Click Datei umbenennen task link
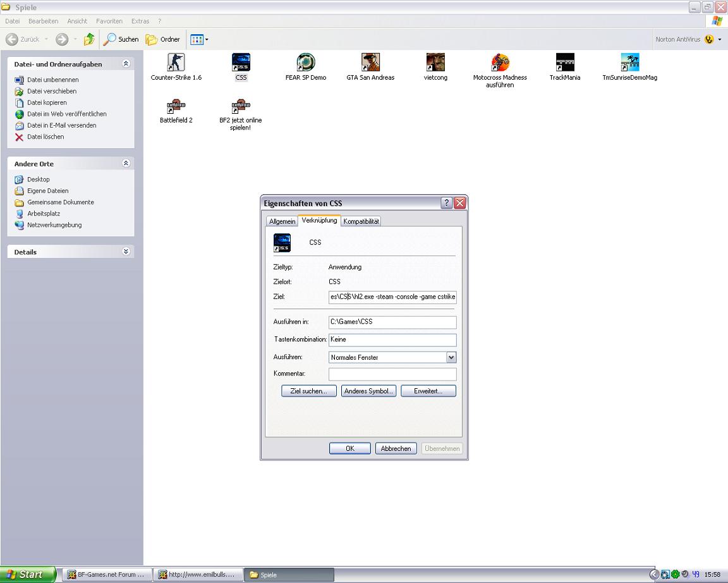The image size is (728, 583). 53,80
